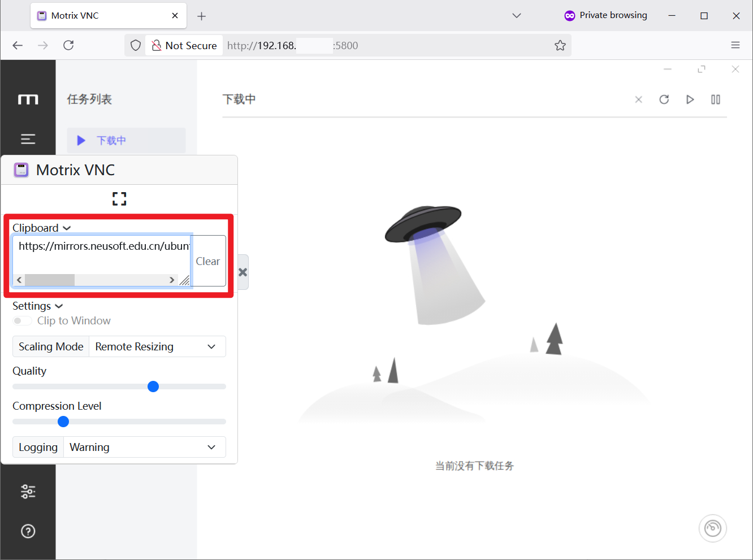This screenshot has width=753, height=560.
Task: Select the Motrix VNC browser tab
Action: click(x=109, y=16)
